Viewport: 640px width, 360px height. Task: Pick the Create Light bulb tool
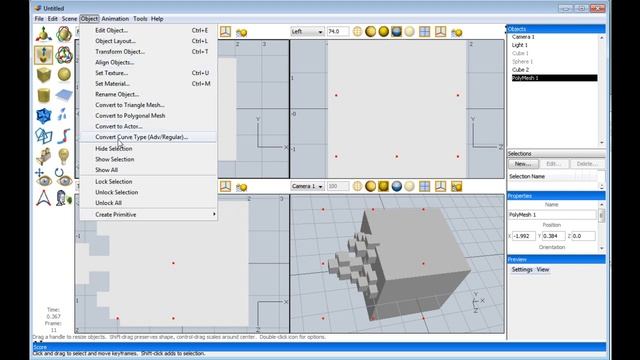tap(64, 157)
